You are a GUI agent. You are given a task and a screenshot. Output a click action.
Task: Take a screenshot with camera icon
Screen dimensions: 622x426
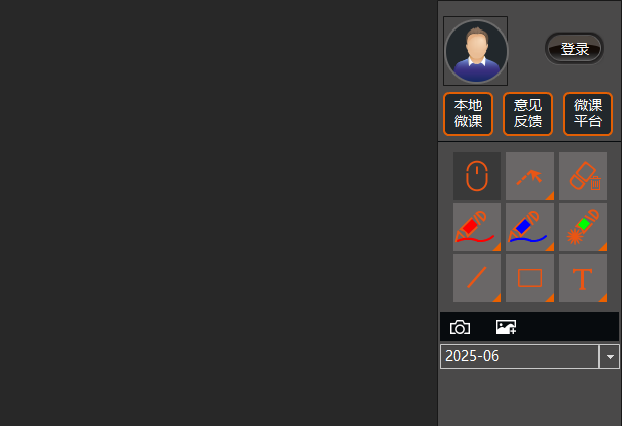[x=460, y=327]
